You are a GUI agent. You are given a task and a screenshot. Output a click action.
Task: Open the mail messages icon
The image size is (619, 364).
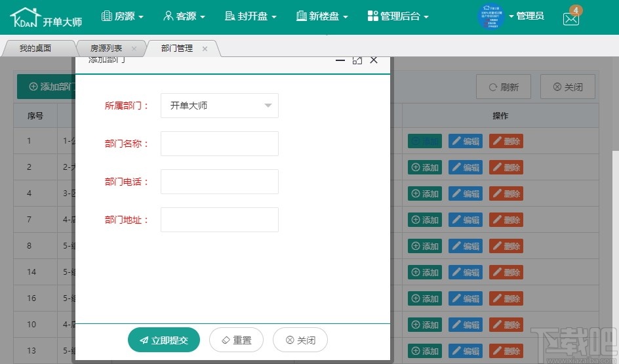(571, 18)
